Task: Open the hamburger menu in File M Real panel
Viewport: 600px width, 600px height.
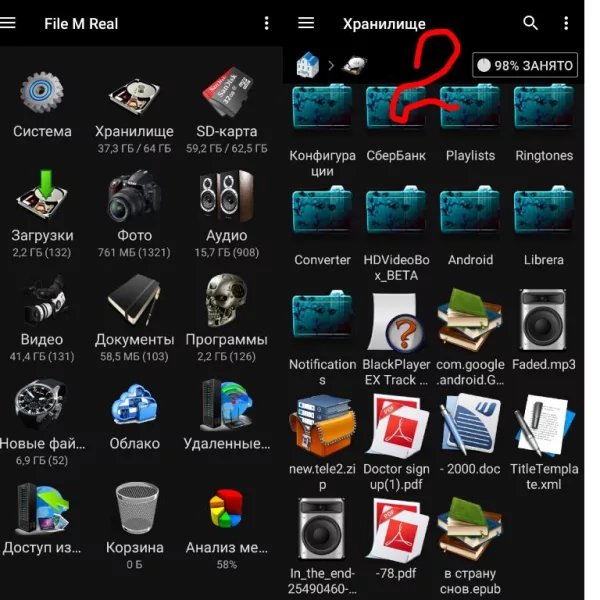Action: coord(8,23)
